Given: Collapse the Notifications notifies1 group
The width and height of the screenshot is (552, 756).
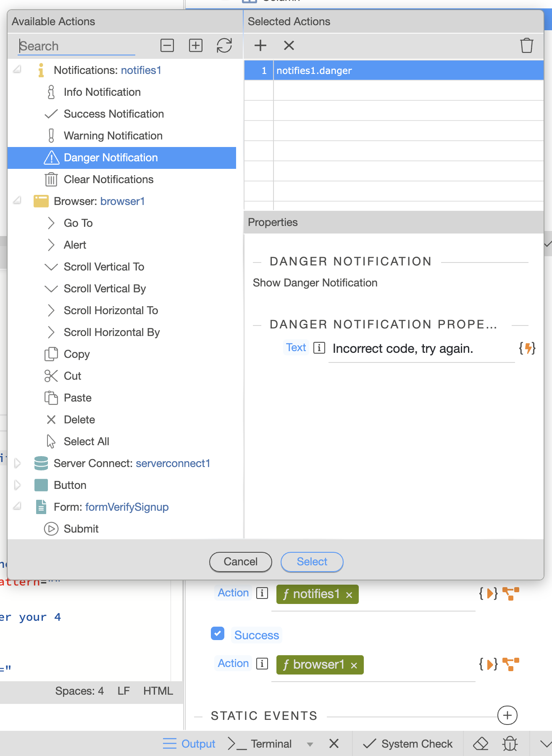Looking at the screenshot, I should (18, 70).
